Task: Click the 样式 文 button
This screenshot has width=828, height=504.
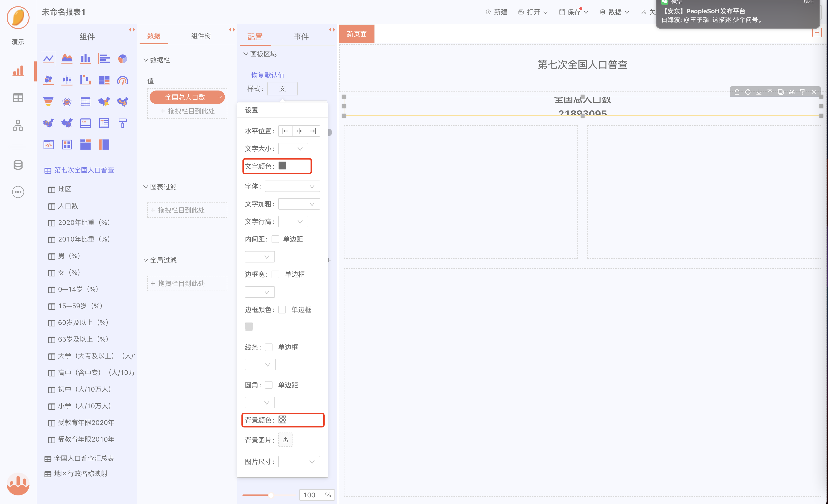Action: click(282, 89)
